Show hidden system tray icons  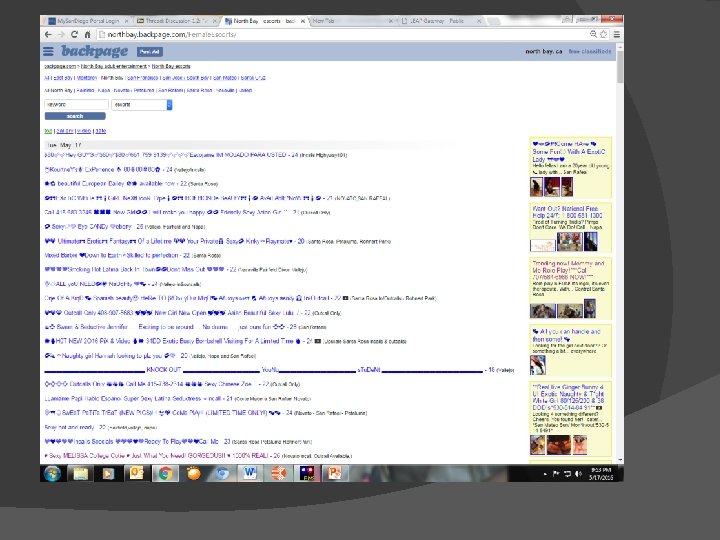pyautogui.click(x=545, y=473)
